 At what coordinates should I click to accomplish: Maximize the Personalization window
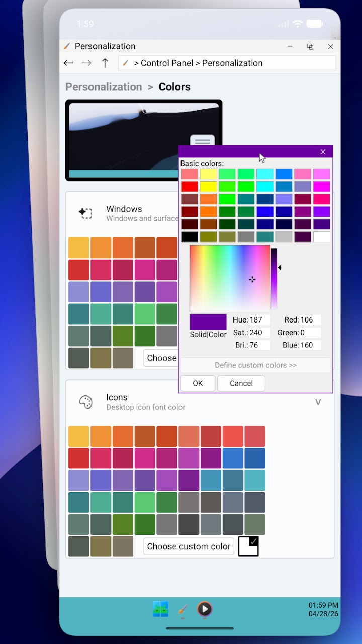coord(310,46)
